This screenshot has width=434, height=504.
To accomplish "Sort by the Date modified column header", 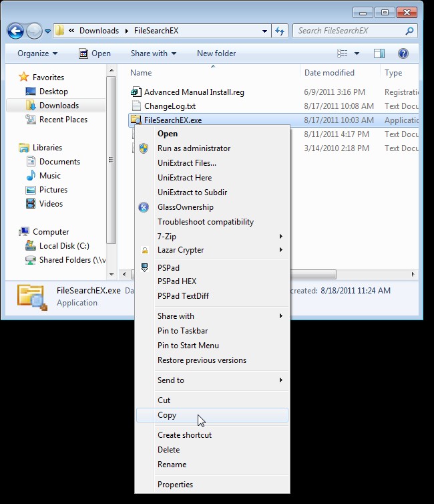I will (329, 73).
